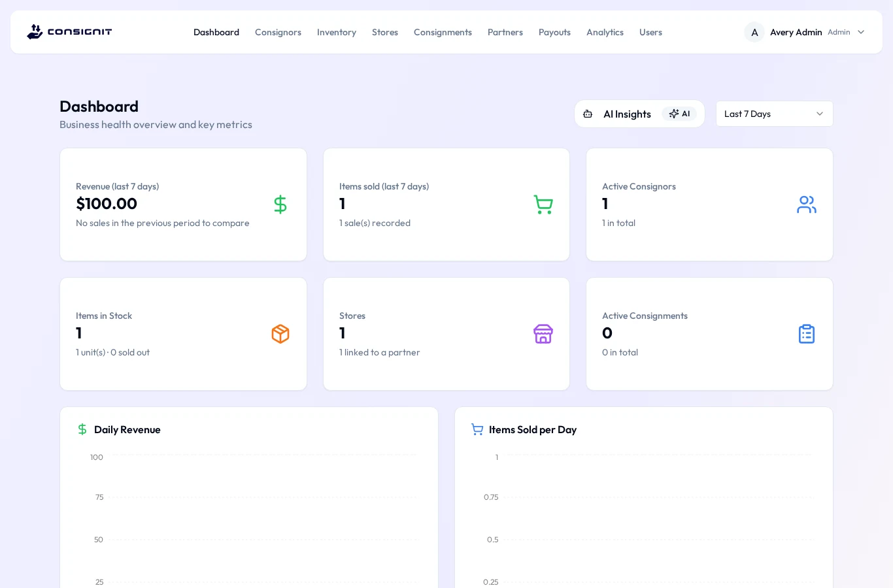Open the Partners page
The image size is (893, 588).
[x=505, y=32]
